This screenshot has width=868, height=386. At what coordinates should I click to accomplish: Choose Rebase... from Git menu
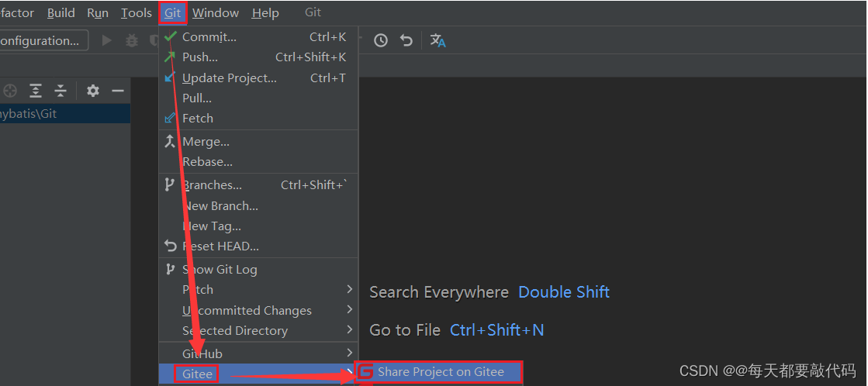pyautogui.click(x=258, y=161)
